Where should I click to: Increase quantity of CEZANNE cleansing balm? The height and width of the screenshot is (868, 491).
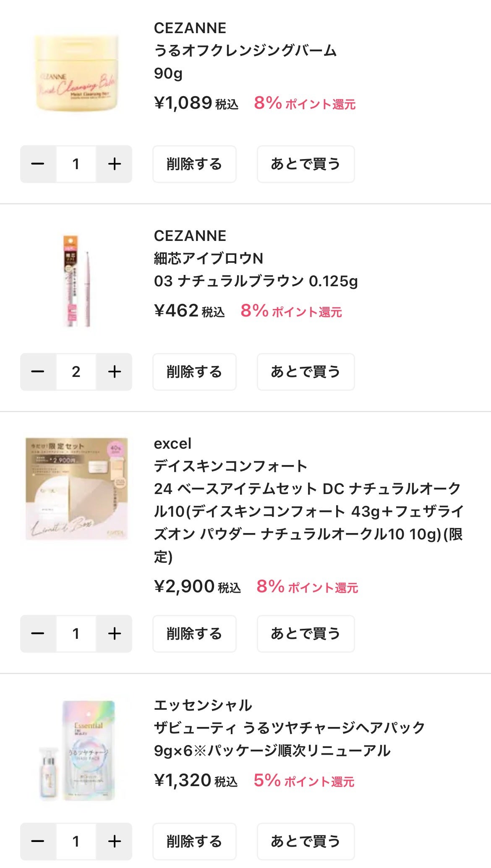click(114, 164)
